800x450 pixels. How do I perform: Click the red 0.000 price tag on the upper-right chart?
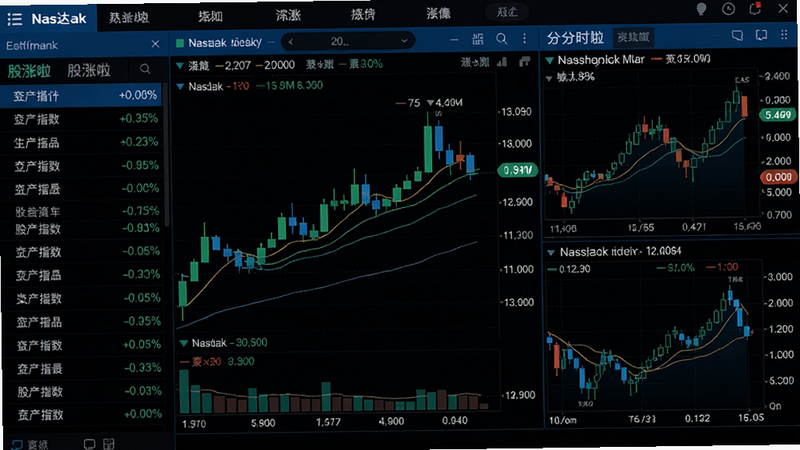tap(779, 177)
